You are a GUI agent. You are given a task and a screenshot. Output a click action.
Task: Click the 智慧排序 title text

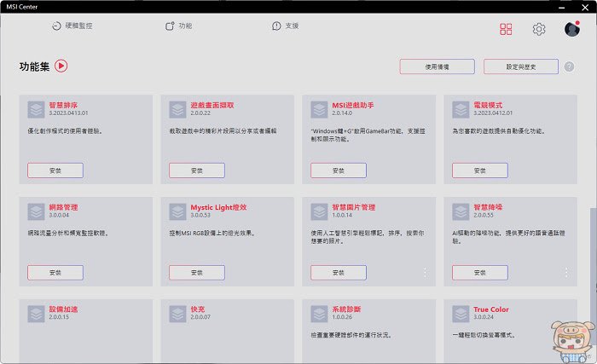[63, 105]
